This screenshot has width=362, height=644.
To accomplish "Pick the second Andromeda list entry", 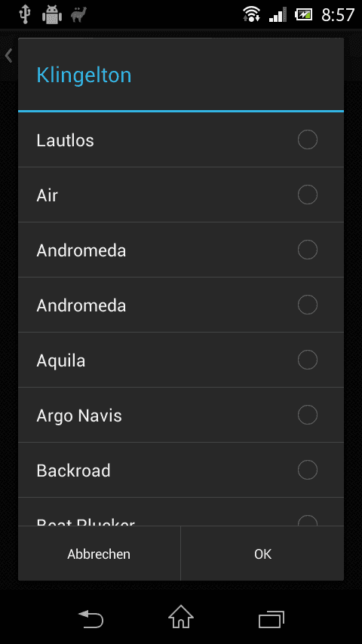I will (181, 305).
